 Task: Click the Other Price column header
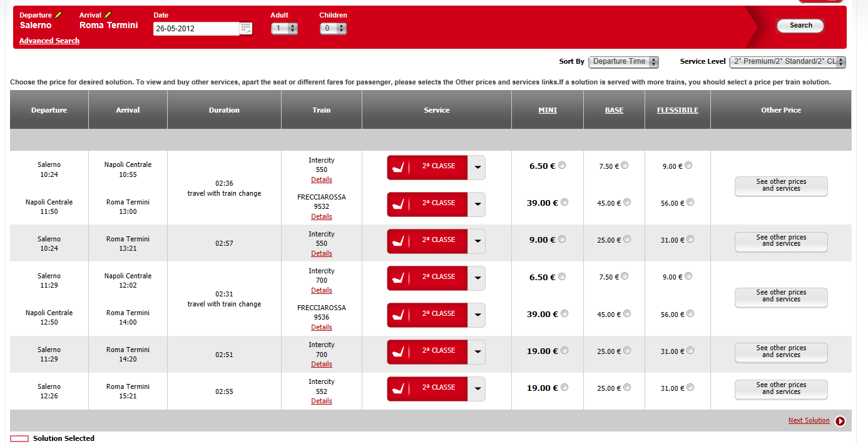click(x=781, y=110)
